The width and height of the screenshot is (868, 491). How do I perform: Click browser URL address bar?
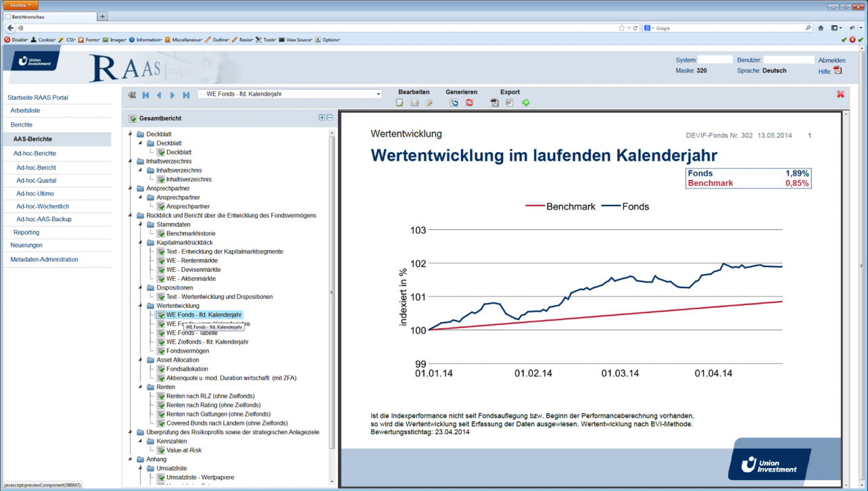319,28
